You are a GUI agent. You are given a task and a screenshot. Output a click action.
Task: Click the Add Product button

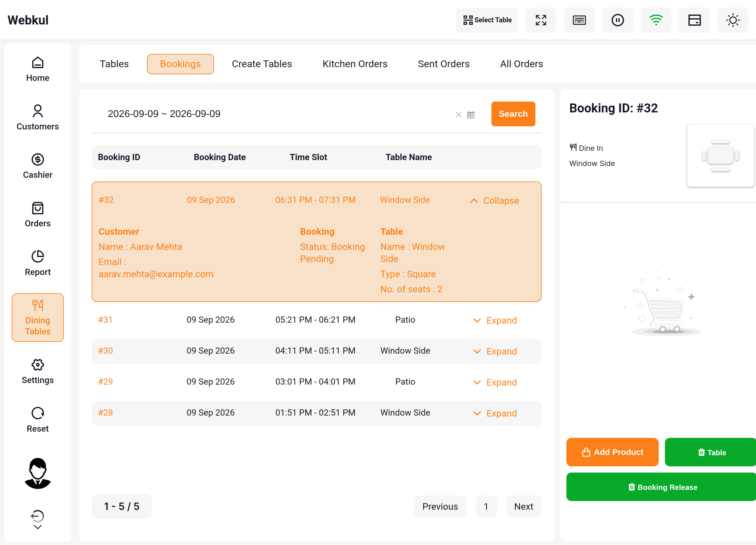click(612, 452)
